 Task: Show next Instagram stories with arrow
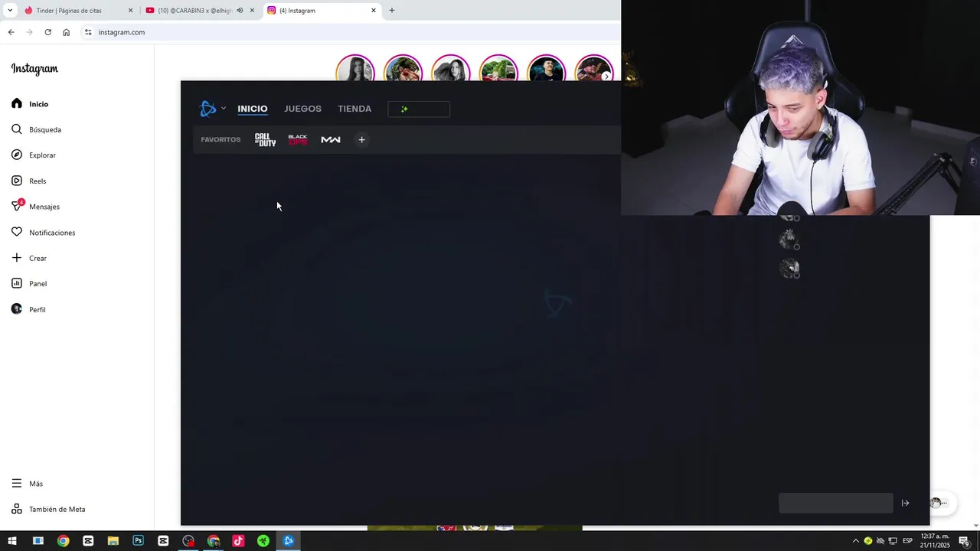point(606,77)
